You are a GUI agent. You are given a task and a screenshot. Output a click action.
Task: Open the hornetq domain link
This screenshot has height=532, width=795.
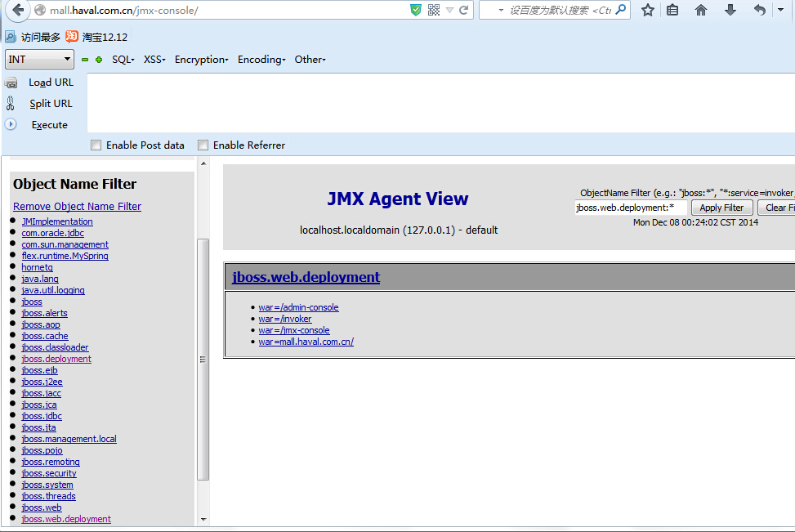click(x=37, y=267)
